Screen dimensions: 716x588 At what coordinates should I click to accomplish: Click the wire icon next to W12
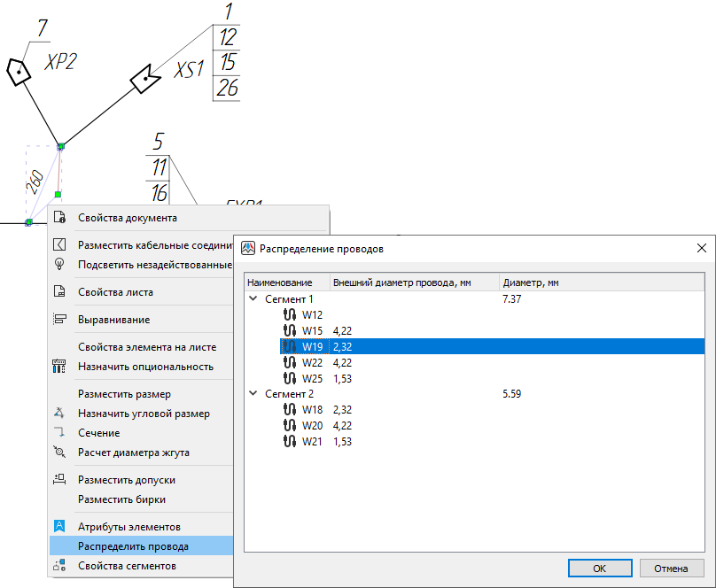coord(289,314)
